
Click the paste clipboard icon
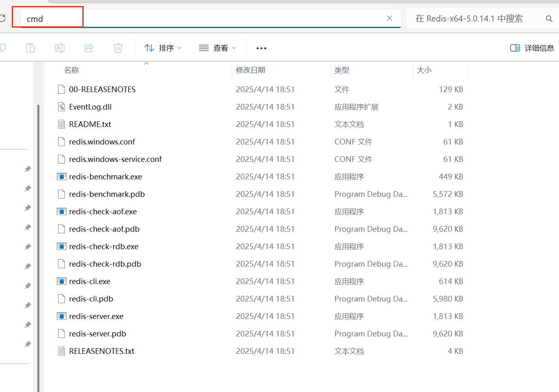click(x=30, y=48)
